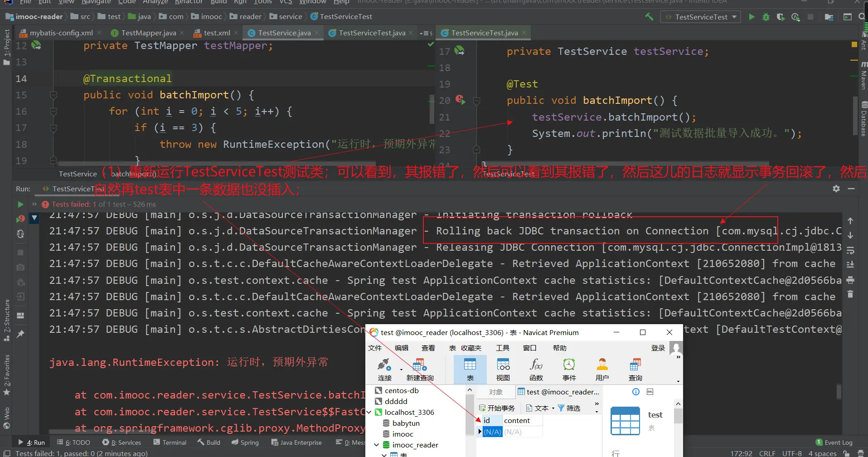Click Navicat View (视图) icon

503,369
